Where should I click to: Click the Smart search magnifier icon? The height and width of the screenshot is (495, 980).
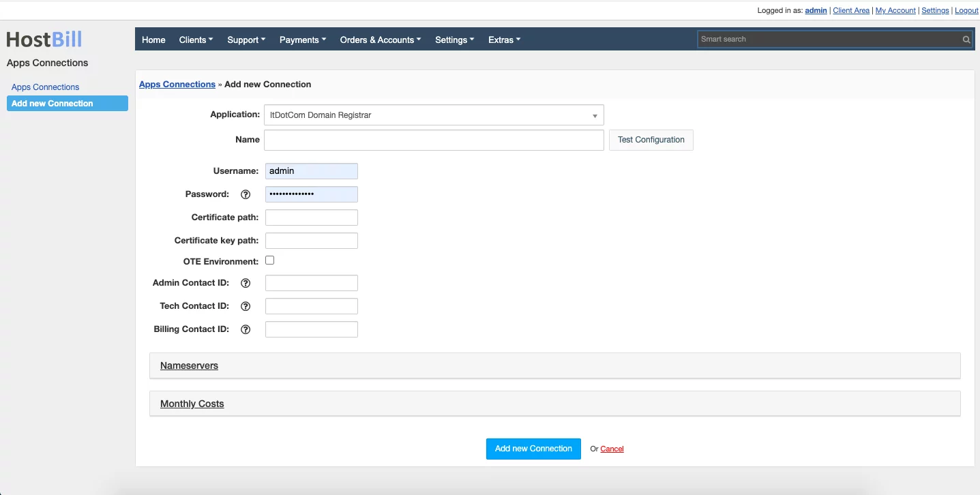tap(966, 40)
